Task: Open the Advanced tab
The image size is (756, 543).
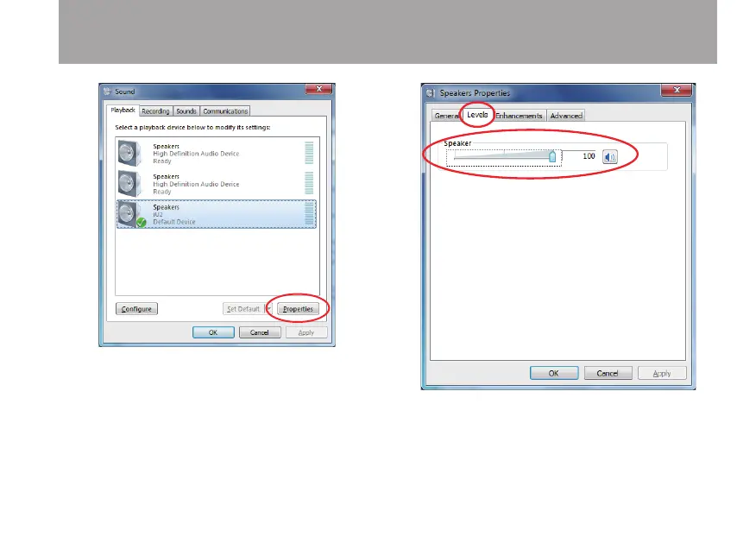Action: coord(566,116)
